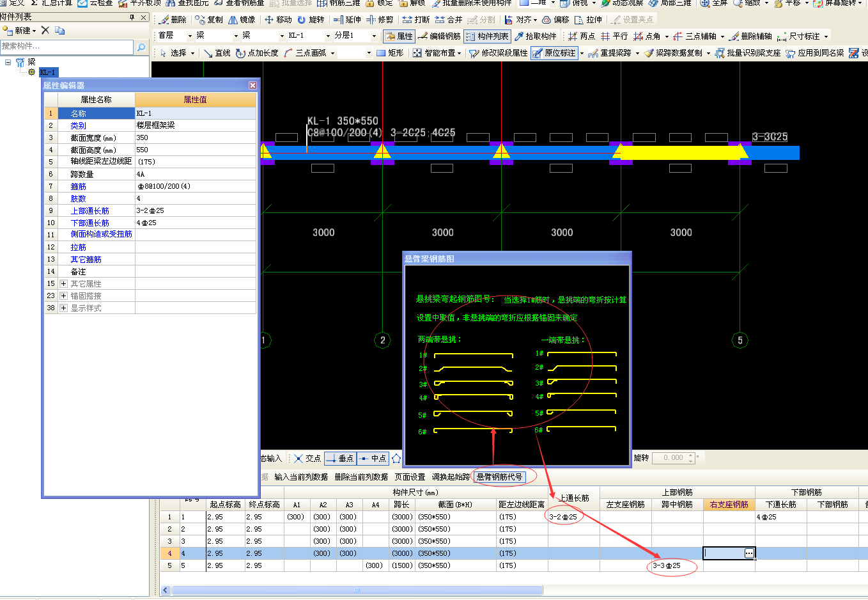Click axis bubble 2 on the drawing canvas

382,340
